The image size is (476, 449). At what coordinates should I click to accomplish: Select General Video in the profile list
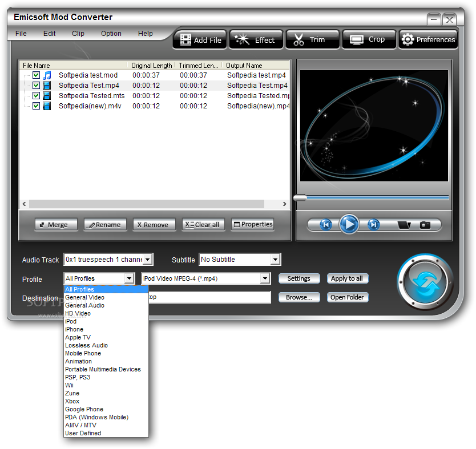[x=106, y=297]
